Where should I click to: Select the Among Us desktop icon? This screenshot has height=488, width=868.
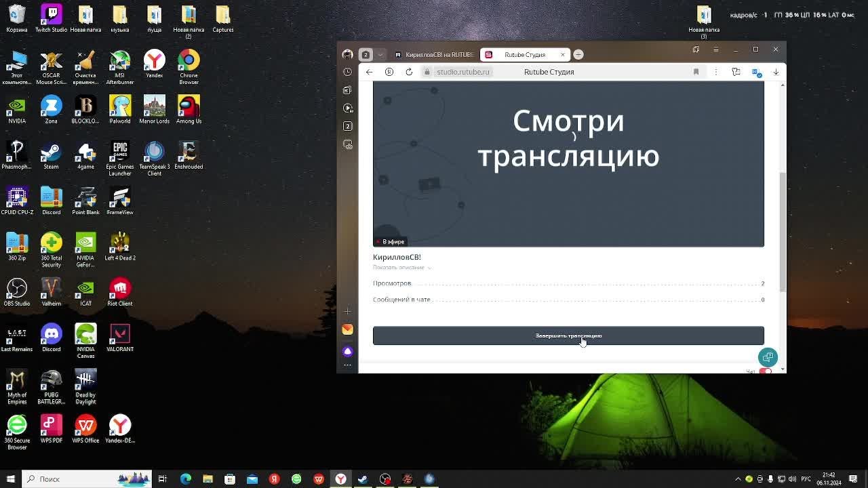coord(189,110)
